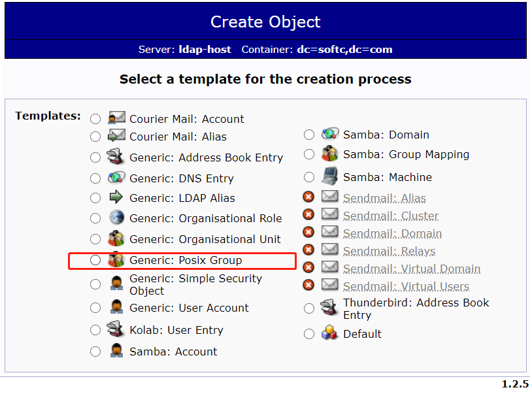Click the Sendmail: Domain envelope icon
532x394 pixels.
pos(330,231)
